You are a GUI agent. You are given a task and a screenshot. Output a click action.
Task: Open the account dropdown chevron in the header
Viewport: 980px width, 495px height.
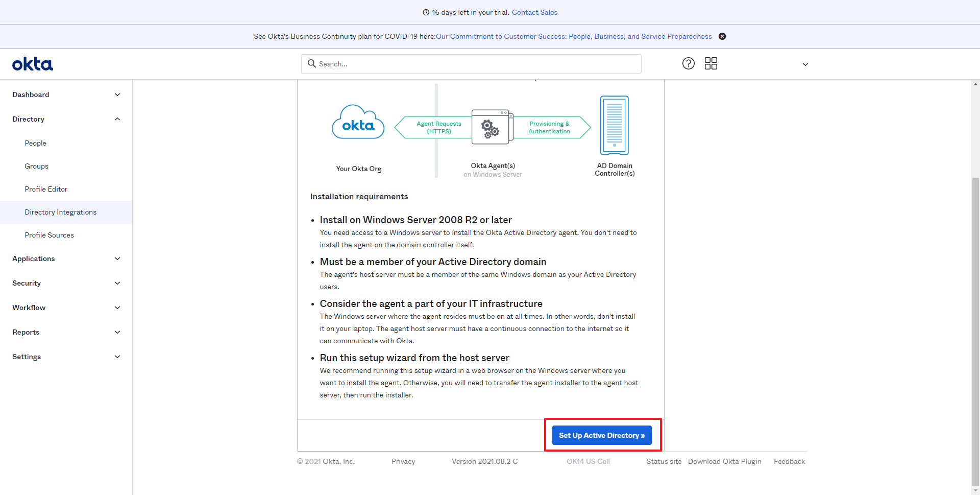click(805, 64)
